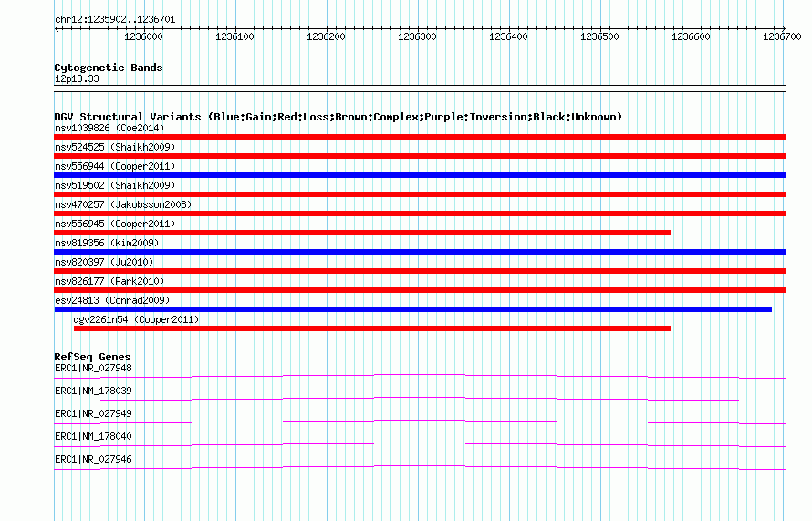Select the red bar under nsv470257
Image resolution: width=812 pixels, height=521 pixels.
pyautogui.click(x=420, y=214)
